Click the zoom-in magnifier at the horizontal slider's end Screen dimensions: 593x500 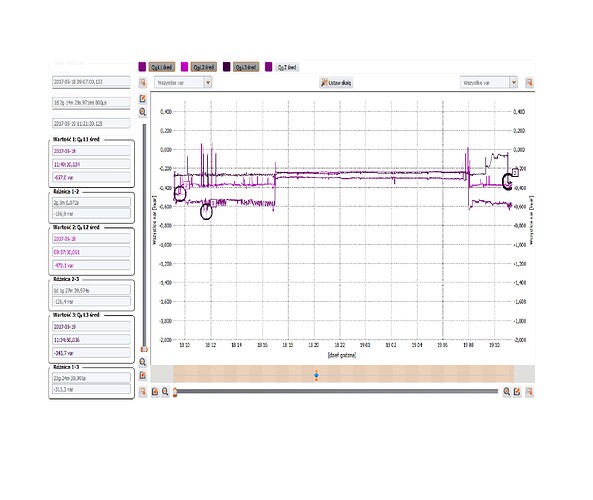coord(506,391)
